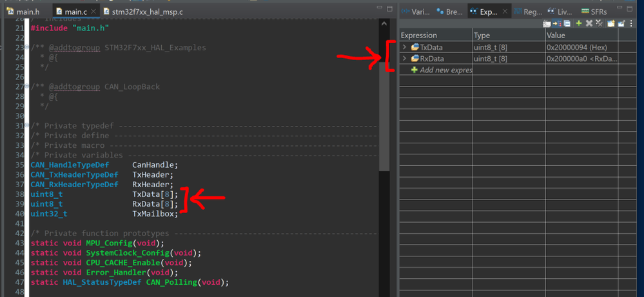Click TxData folder icon in Expressions list
Screen dimensions: 644x297
pos(415,47)
